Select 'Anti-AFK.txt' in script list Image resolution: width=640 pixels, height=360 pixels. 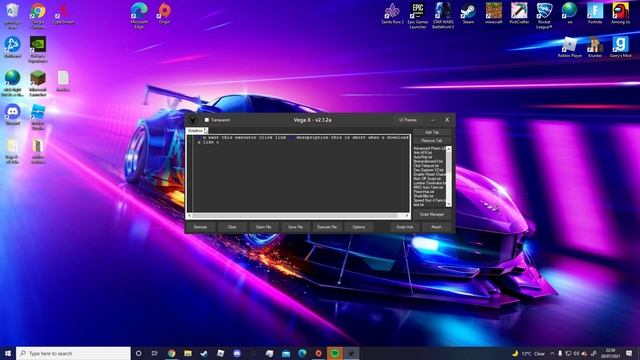[422, 153]
